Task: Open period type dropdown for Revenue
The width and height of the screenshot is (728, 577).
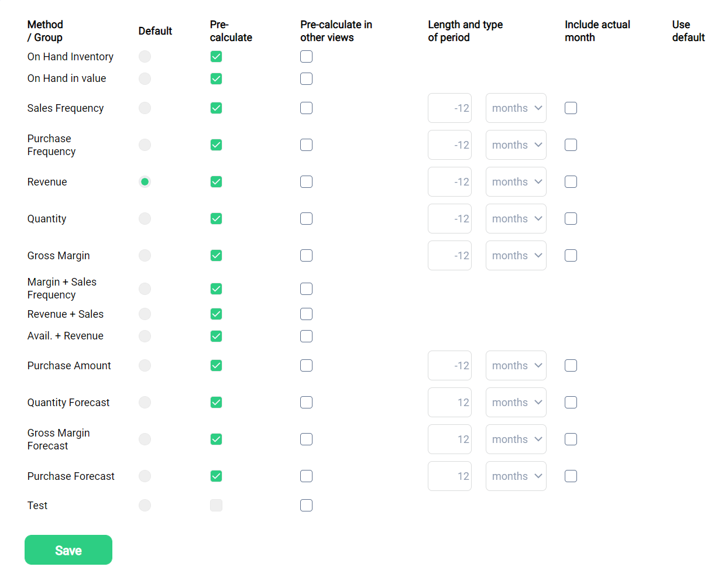Action: (x=516, y=182)
